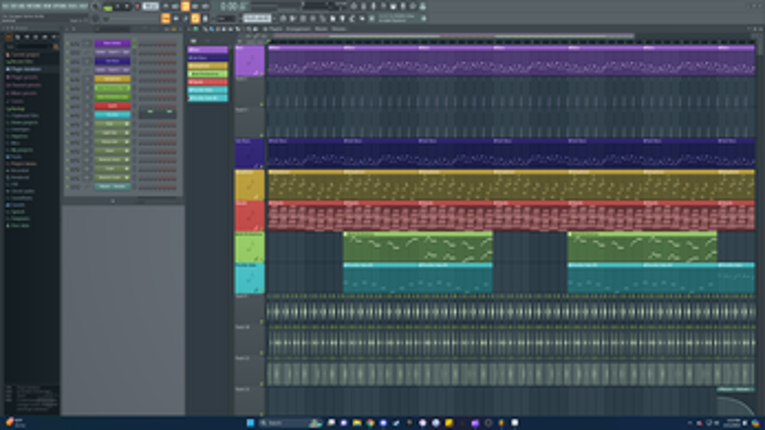This screenshot has width=765, height=430.
Task: Toggle the mute LED on the first playlist track
Action: point(263,73)
